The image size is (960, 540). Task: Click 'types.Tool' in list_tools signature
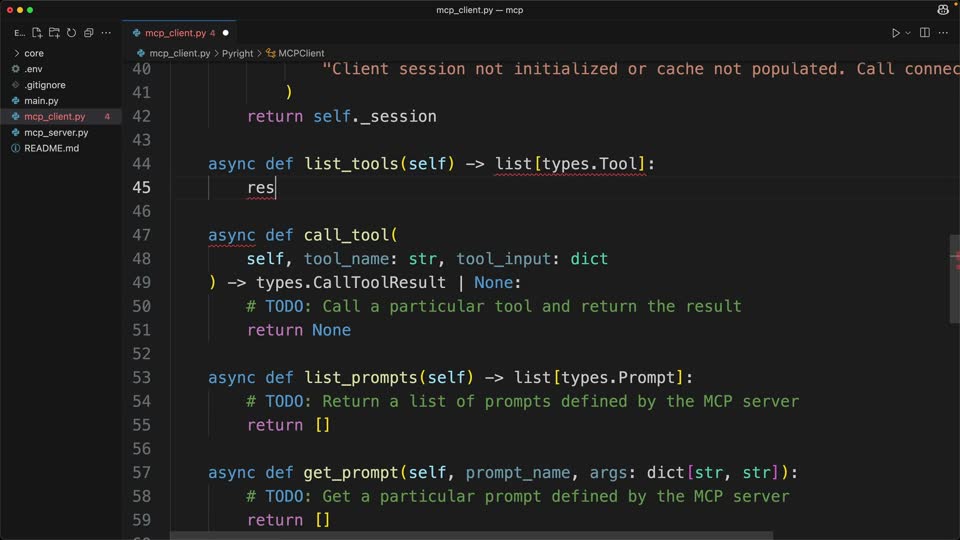click(x=590, y=164)
